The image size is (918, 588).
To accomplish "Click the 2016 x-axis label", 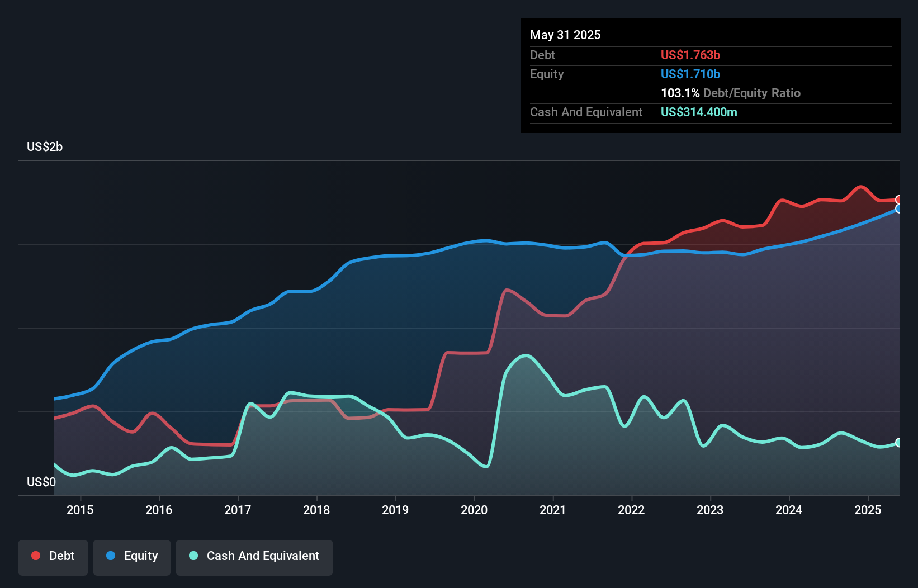I will pos(159,510).
